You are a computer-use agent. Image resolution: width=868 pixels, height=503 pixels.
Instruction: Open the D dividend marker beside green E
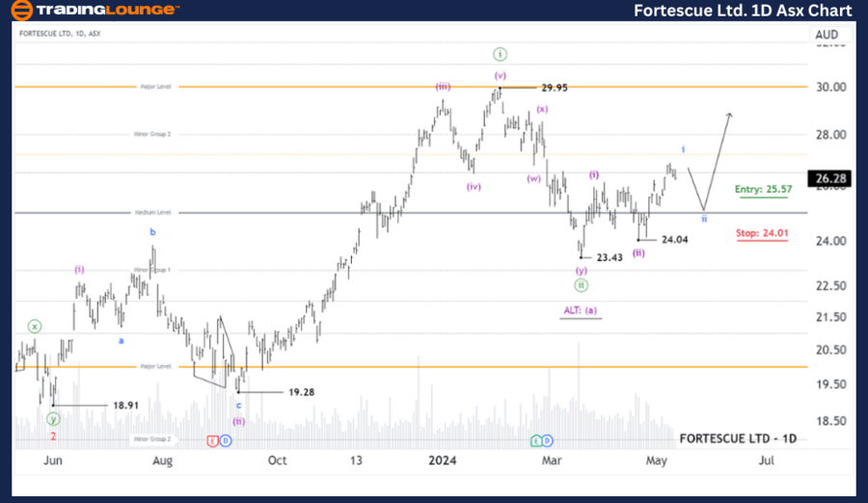click(547, 441)
